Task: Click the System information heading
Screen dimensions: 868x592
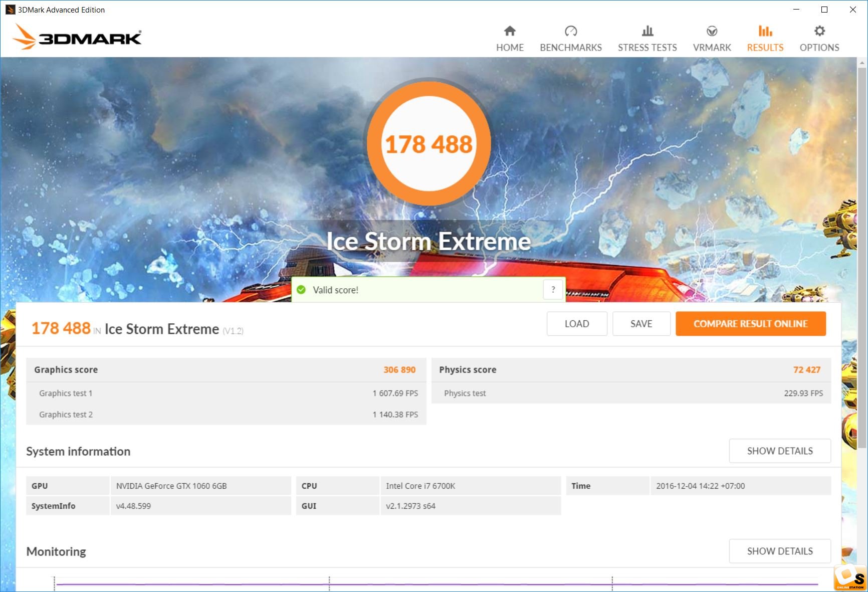Action: click(x=78, y=451)
